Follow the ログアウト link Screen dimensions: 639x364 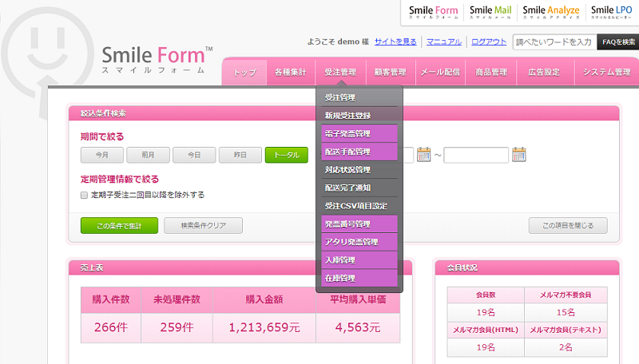[x=489, y=42]
